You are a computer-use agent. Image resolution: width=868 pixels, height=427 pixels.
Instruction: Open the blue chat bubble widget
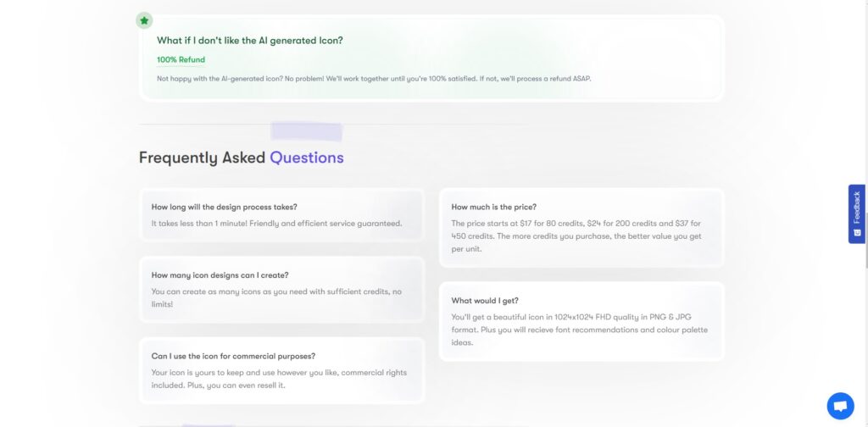(840, 406)
